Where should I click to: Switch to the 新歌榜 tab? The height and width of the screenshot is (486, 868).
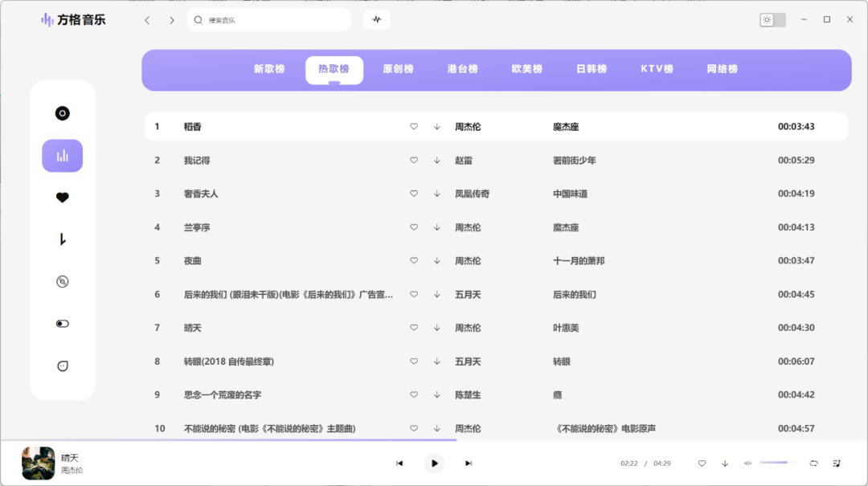[x=269, y=69]
